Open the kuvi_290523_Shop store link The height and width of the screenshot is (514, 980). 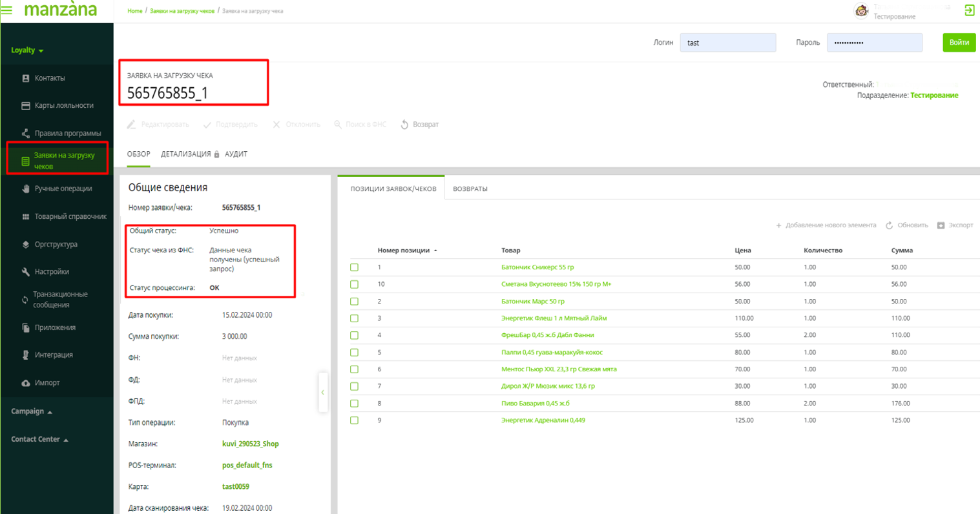(x=250, y=444)
